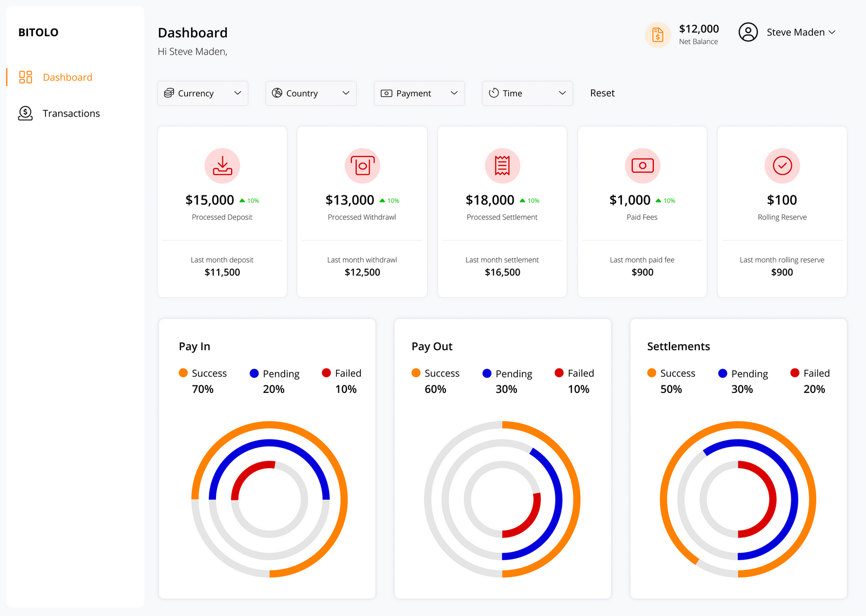Open the Country filter dropdown
Image resolution: width=866 pixels, height=616 pixels.
pos(311,93)
